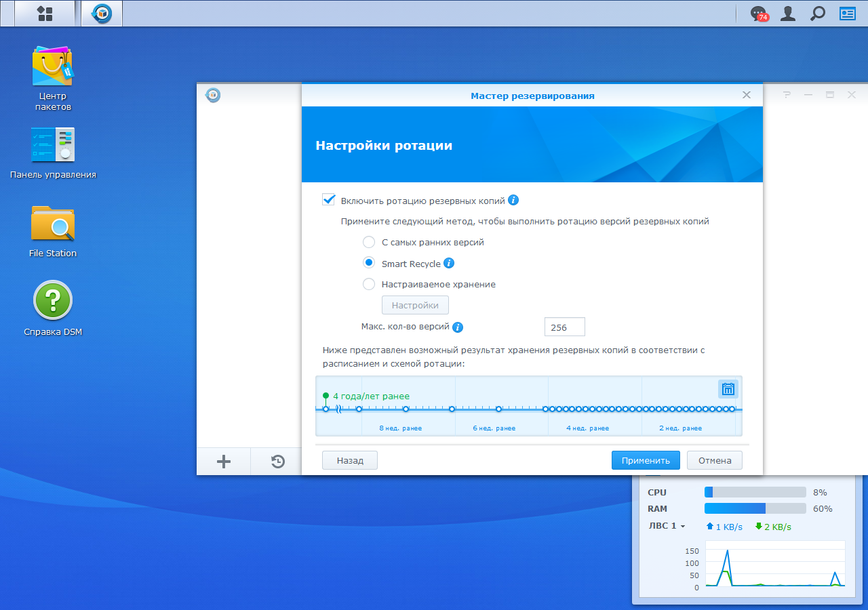The image size is (868, 610).
Task: Click info icon next to Включить ротацию
Action: 513,200
